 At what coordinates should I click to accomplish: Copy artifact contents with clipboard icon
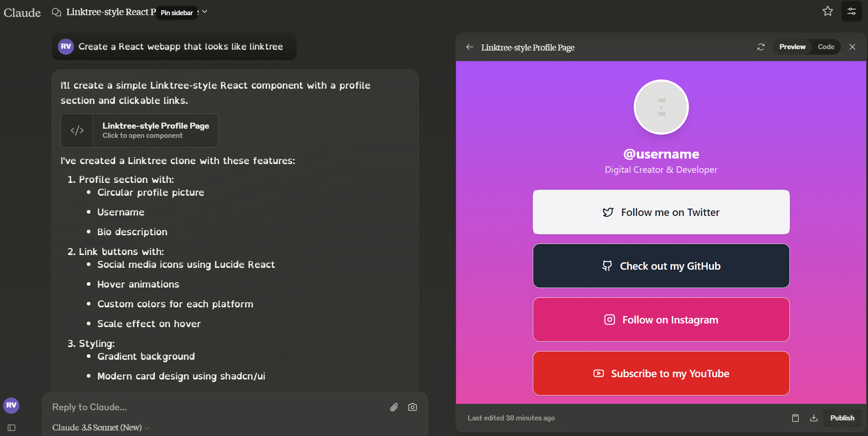pos(795,418)
